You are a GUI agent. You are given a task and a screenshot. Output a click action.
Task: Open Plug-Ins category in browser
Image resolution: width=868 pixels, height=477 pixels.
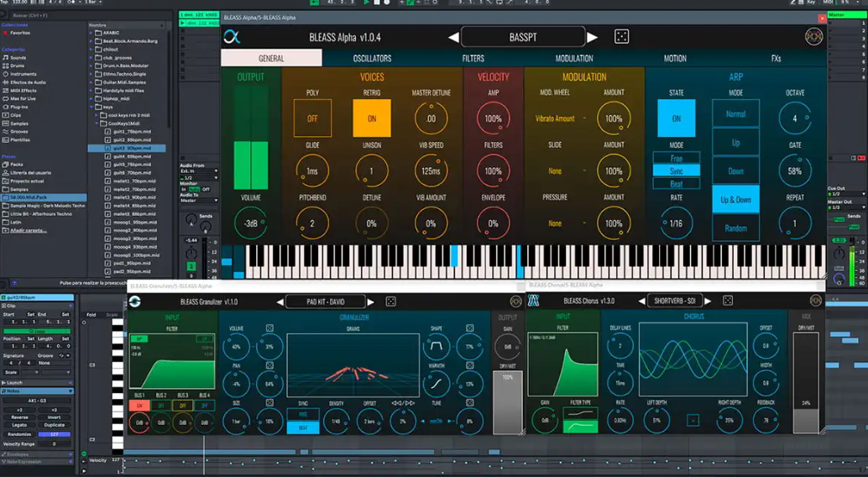tap(18, 107)
